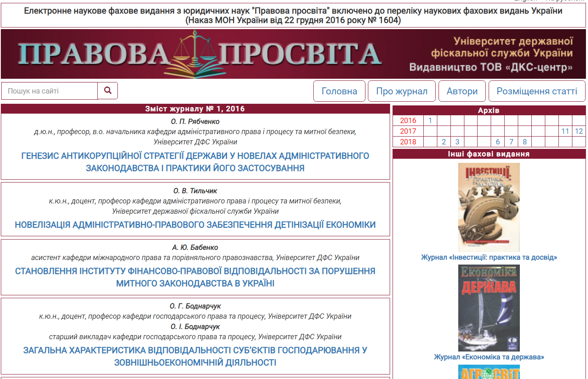Select archive issue 7 of 2018
This screenshot has width=588, height=379.
pyautogui.click(x=511, y=142)
